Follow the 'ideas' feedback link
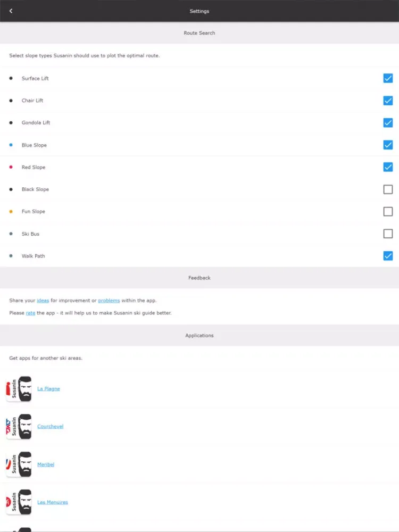 click(43, 301)
